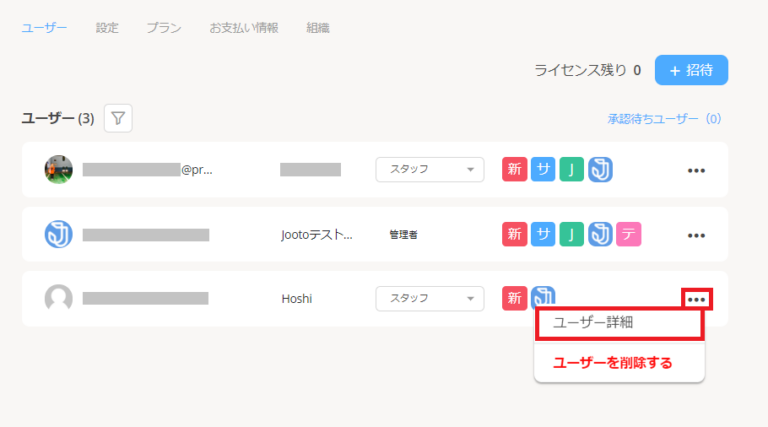Click the blue サ board icon in the Jootoテスト row
768x427 pixels.
pos(543,234)
